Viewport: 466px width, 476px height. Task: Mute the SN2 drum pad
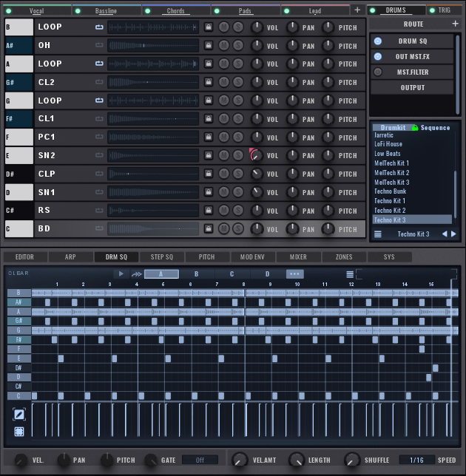(224, 155)
